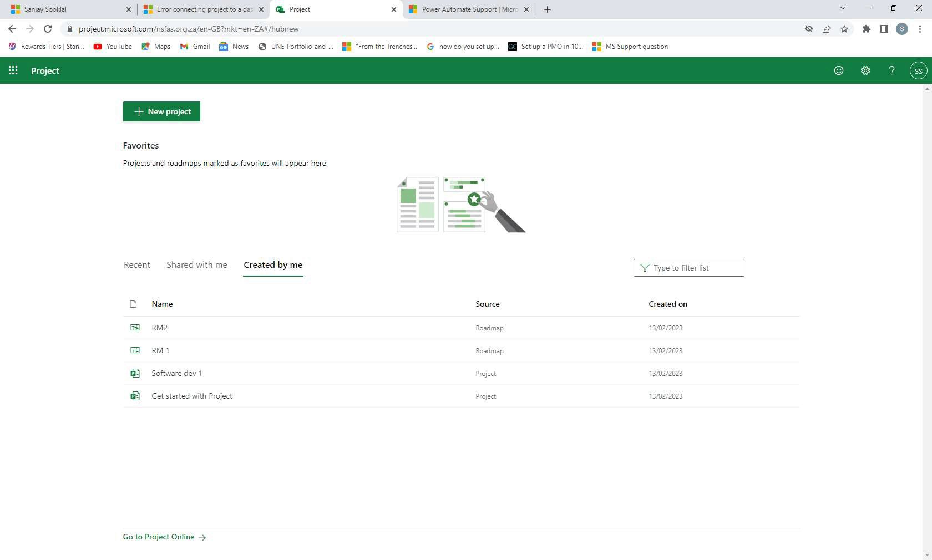
Task: Click the Software dev 1 project icon
Action: click(135, 373)
